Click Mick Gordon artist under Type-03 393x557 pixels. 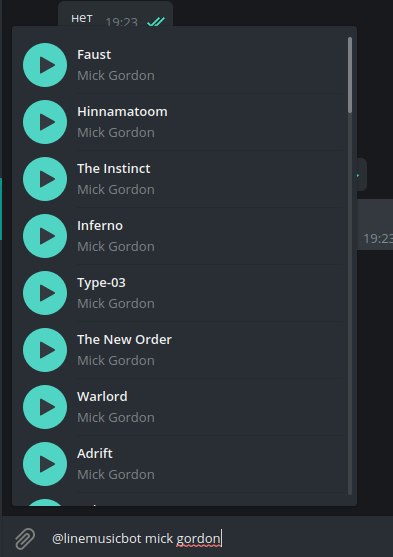point(116,303)
